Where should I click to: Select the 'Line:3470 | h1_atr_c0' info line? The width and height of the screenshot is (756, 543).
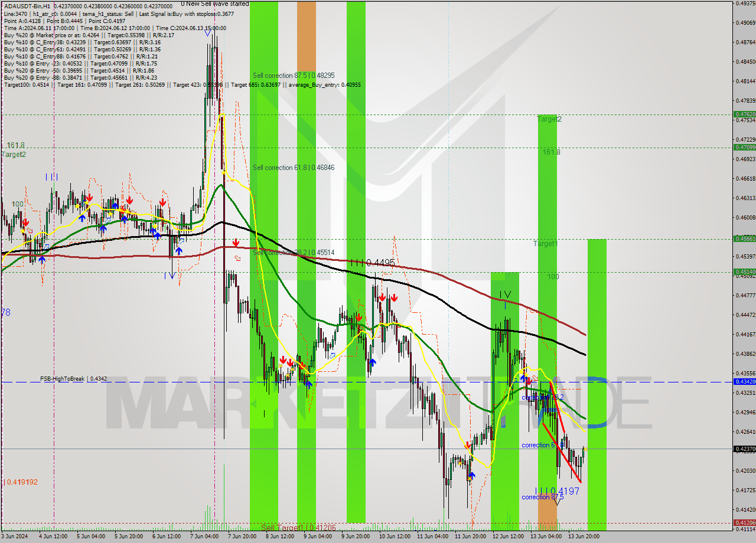point(118,14)
